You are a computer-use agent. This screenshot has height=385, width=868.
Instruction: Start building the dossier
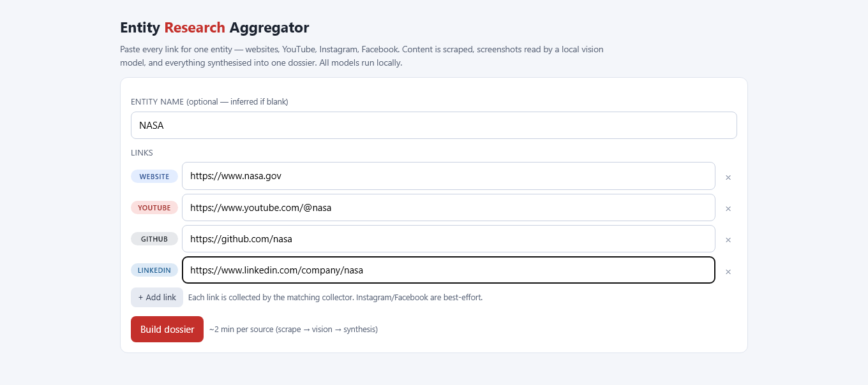tap(167, 329)
